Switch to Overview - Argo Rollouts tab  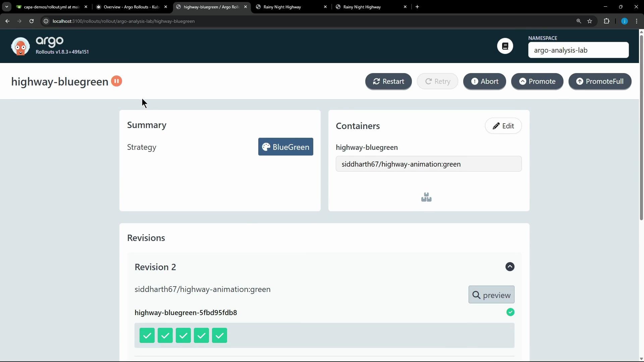tap(131, 7)
